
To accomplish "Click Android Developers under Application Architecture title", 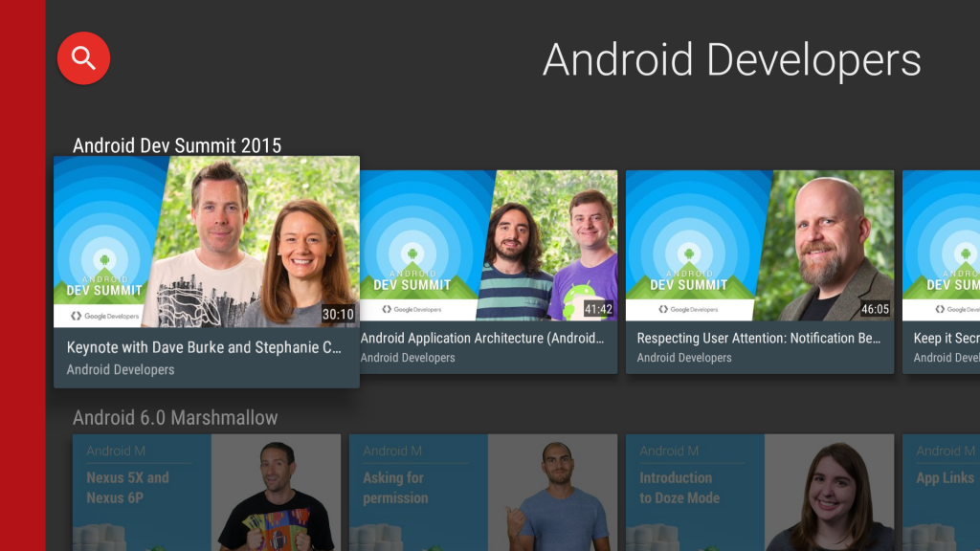I will pyautogui.click(x=408, y=358).
